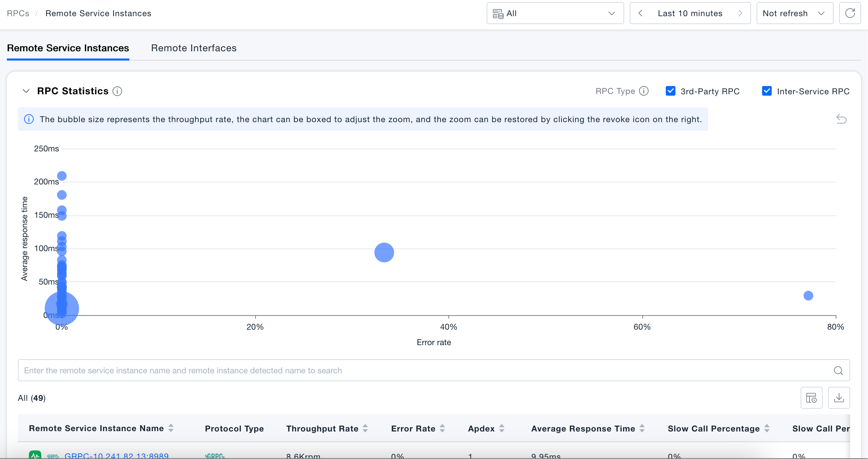Click the 80% error rate axis label
Image resolution: width=868 pixels, height=459 pixels.
836,327
